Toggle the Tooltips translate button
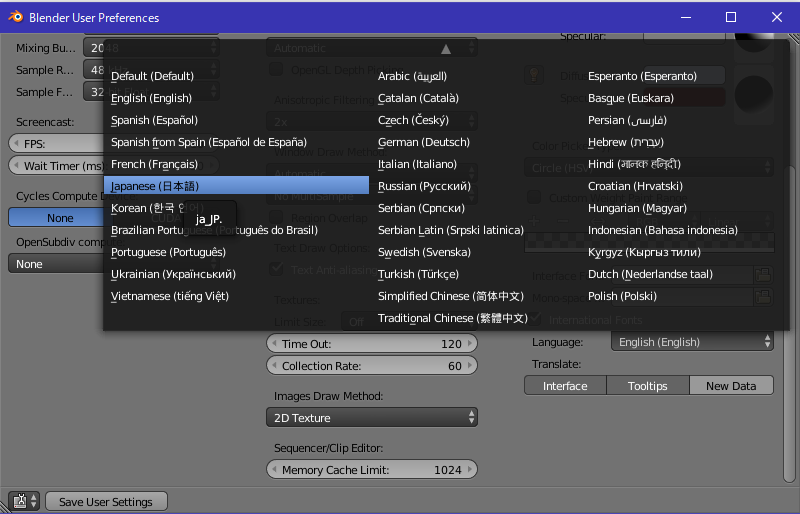The height and width of the screenshot is (514, 800). click(x=647, y=385)
